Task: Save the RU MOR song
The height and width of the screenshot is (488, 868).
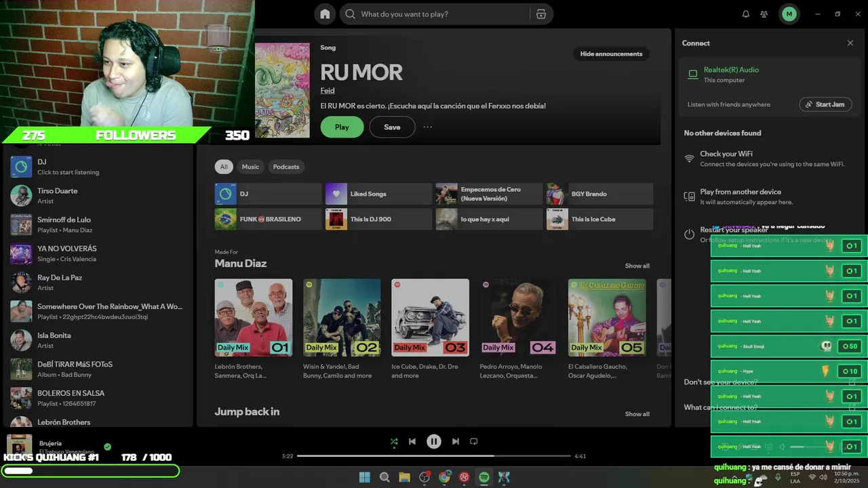Action: [x=392, y=127]
